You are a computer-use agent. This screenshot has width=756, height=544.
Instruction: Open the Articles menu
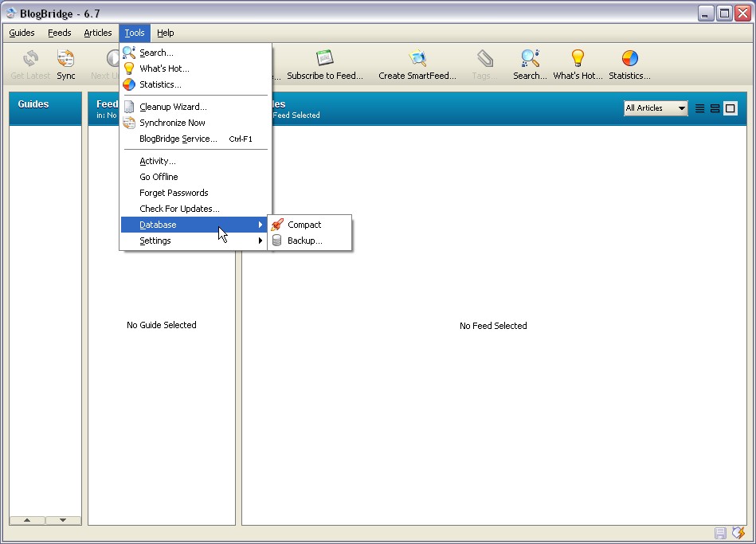pyautogui.click(x=98, y=33)
